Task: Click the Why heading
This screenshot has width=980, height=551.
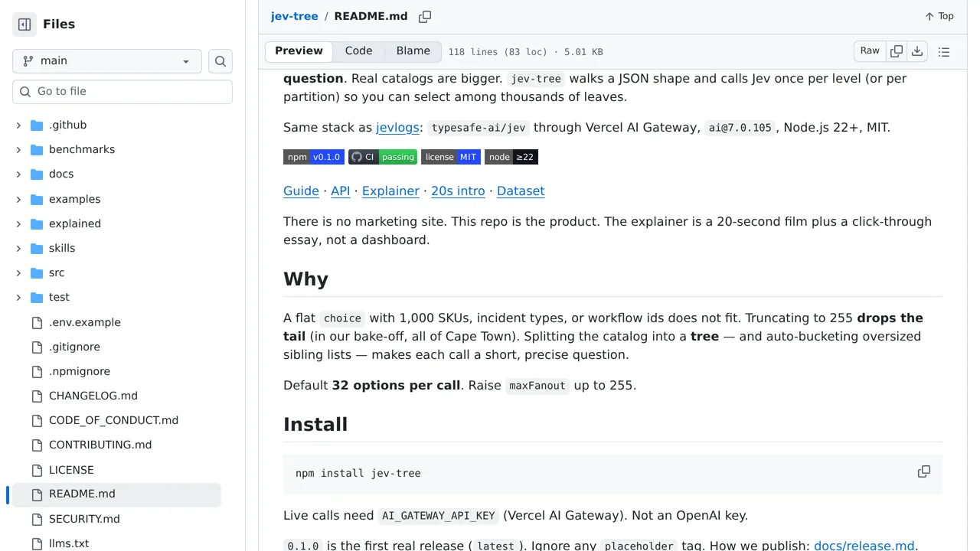Action: point(305,279)
